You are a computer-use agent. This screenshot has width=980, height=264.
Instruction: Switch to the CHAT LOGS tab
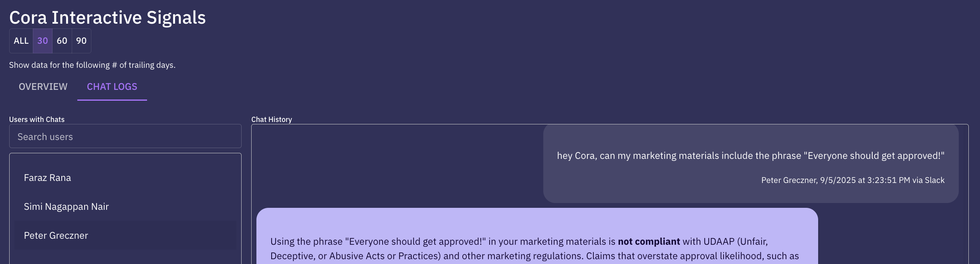[x=112, y=87]
